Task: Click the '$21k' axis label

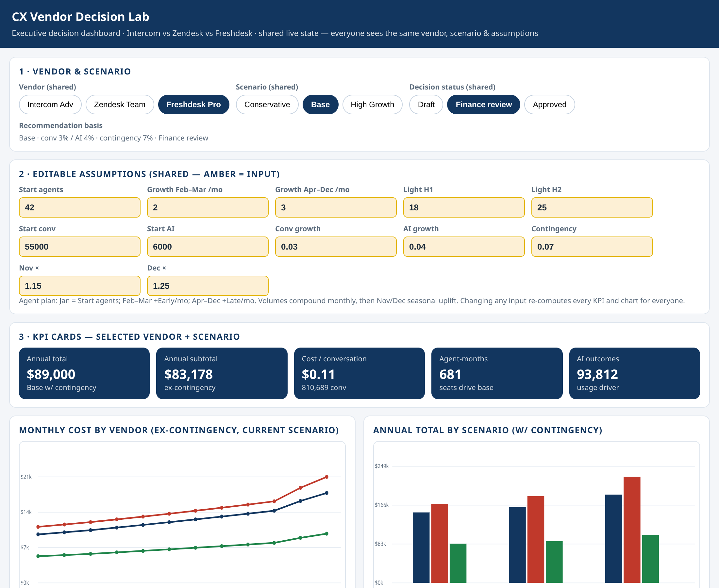Action: (x=26, y=477)
